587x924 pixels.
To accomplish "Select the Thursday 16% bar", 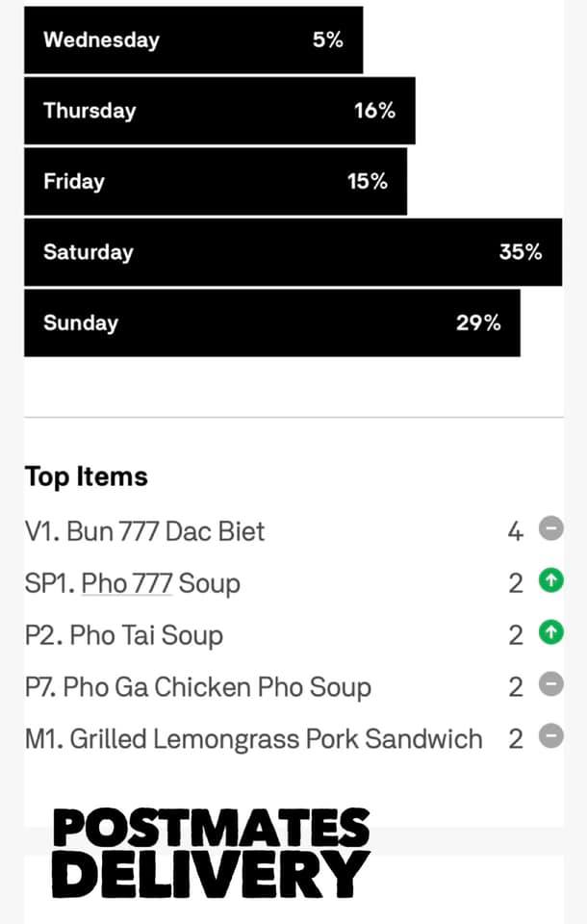I will (219, 111).
